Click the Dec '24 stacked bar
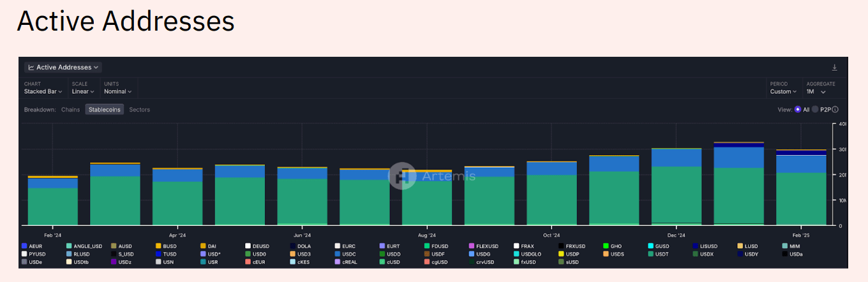The height and width of the screenshot is (282, 868). pyautogui.click(x=677, y=187)
